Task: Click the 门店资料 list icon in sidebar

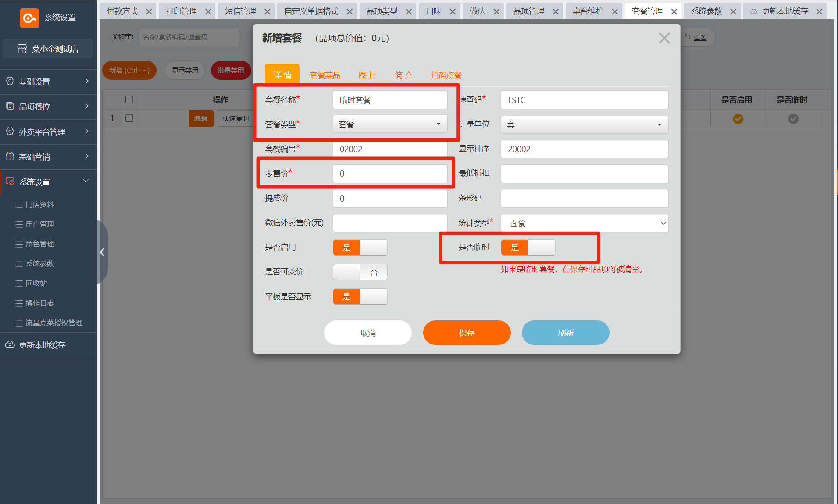Action: tap(19, 205)
